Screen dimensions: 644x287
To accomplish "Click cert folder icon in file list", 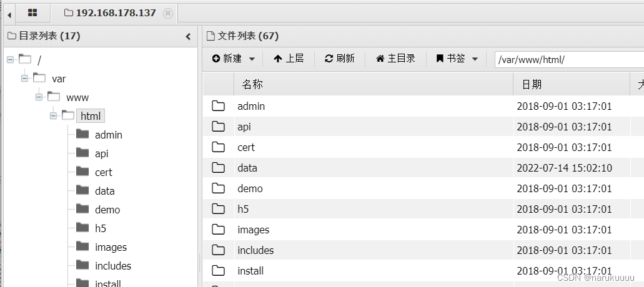I will point(218,147).
